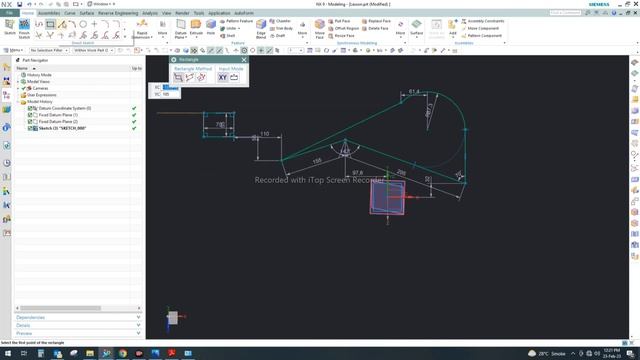
Task: Click the Datum Plane icon
Action: (x=180, y=24)
